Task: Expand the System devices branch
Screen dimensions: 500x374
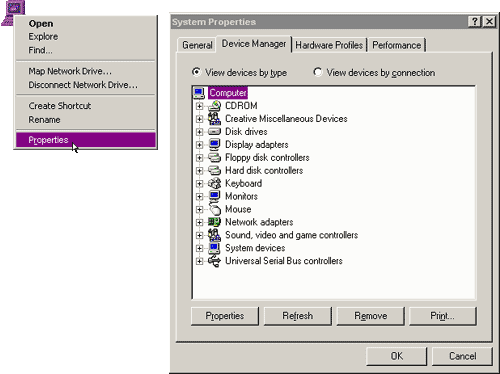Action: [199, 248]
